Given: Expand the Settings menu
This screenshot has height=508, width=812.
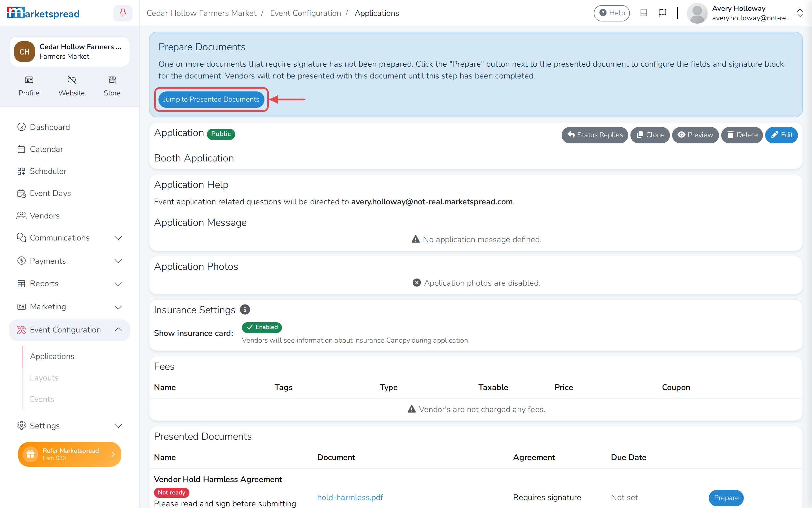Looking at the screenshot, I should pos(69,426).
